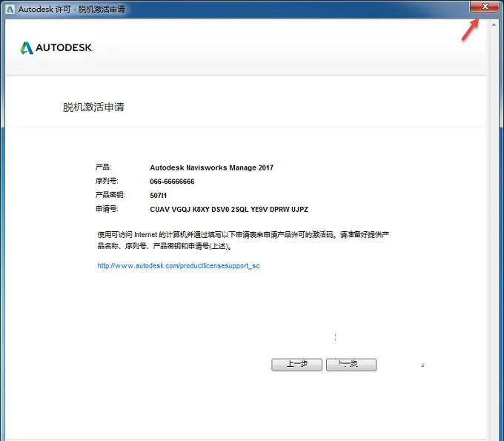Go back with the 上一步 button

pyautogui.click(x=296, y=365)
